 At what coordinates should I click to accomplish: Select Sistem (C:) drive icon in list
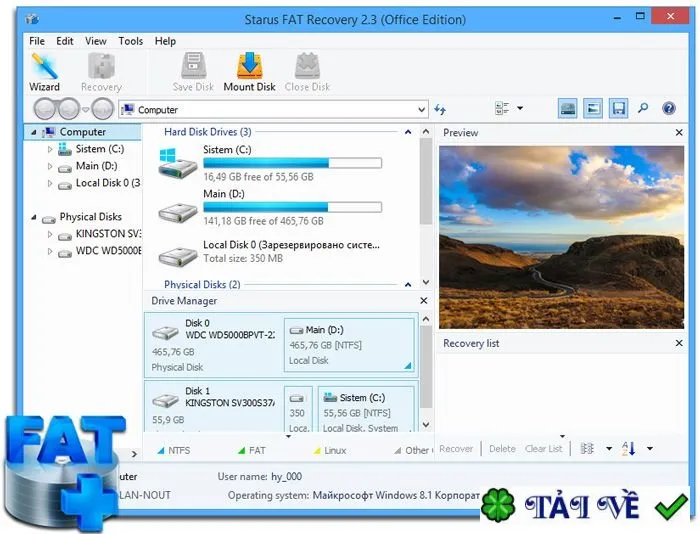point(177,163)
